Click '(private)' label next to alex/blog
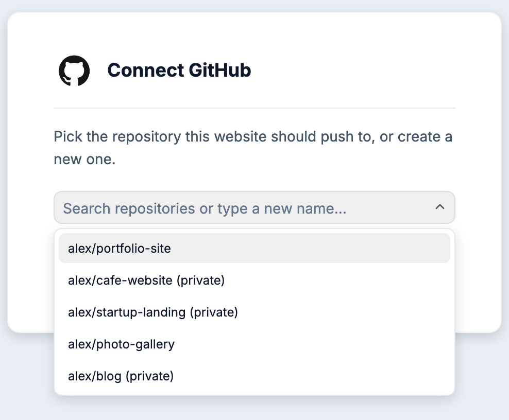The height and width of the screenshot is (420, 509). coord(149,376)
